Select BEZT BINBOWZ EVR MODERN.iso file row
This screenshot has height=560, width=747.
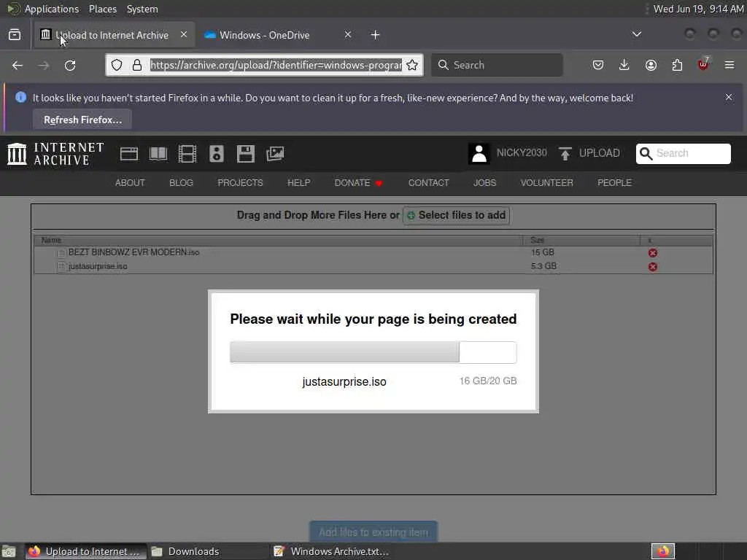point(373,252)
